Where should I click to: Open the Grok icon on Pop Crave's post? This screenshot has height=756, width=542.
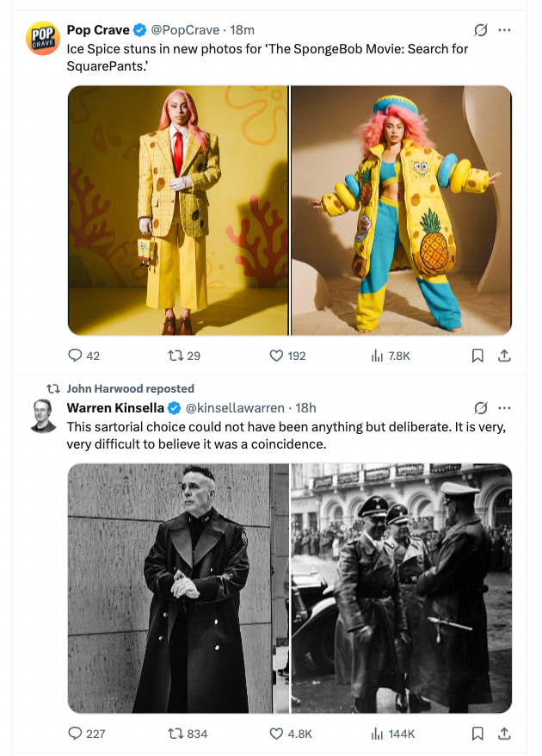pyautogui.click(x=482, y=30)
